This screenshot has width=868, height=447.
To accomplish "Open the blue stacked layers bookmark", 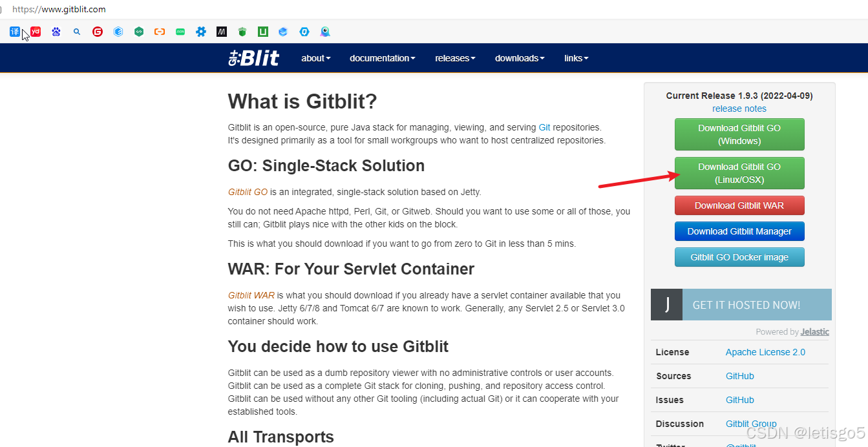I will (283, 32).
